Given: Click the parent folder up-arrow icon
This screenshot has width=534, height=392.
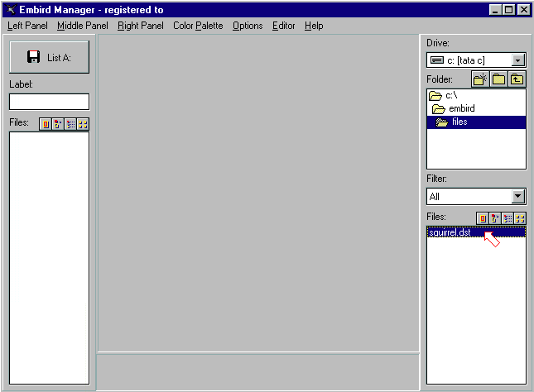Looking at the screenshot, I should (x=517, y=79).
